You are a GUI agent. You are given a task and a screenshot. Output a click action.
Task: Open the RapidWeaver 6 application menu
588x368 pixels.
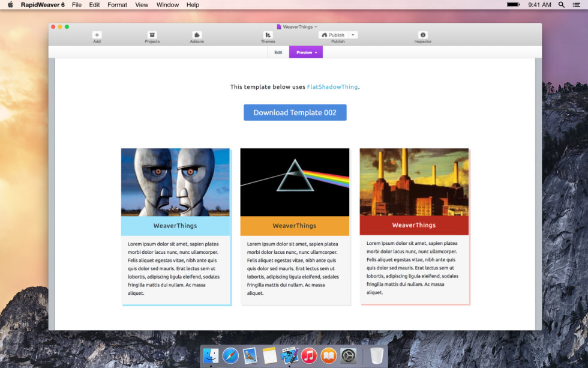(x=43, y=5)
